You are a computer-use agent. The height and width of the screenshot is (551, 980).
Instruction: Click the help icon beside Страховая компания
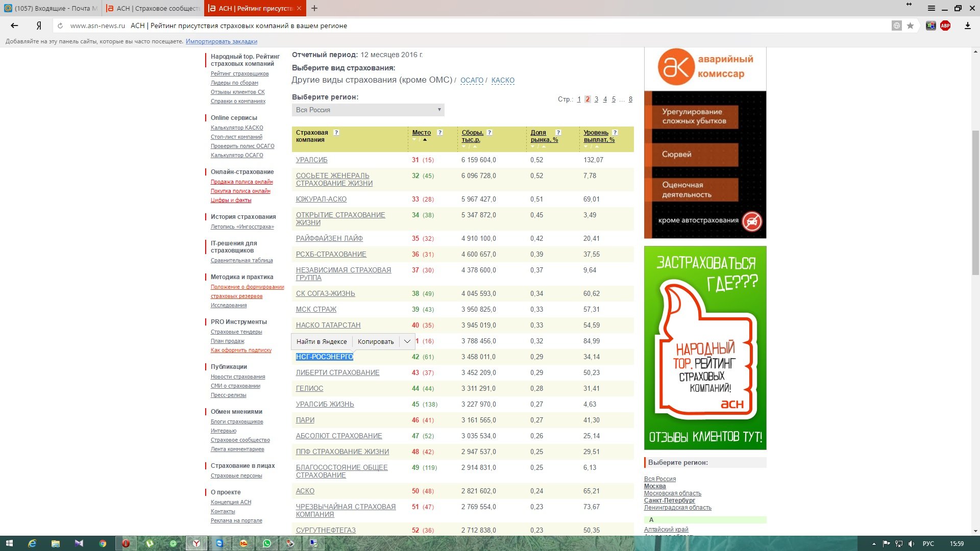[x=336, y=133]
